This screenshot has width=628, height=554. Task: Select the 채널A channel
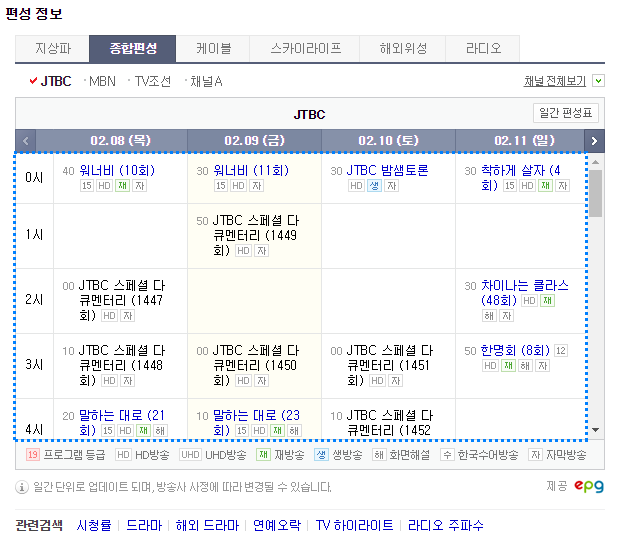point(206,81)
